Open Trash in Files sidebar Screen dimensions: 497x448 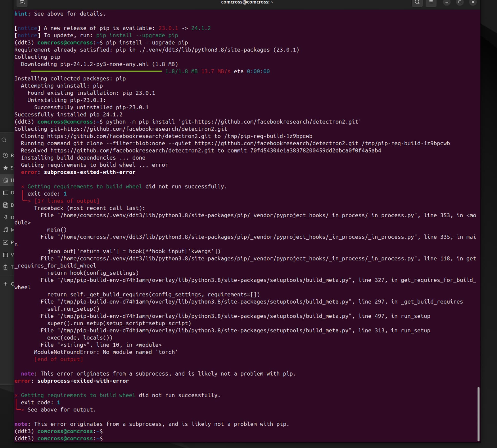[x=6, y=267]
